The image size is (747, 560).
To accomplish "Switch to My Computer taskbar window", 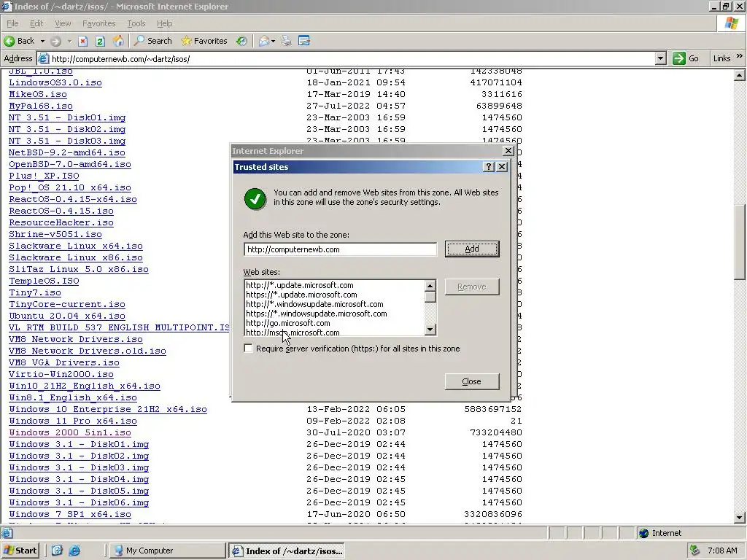I will tap(167, 551).
